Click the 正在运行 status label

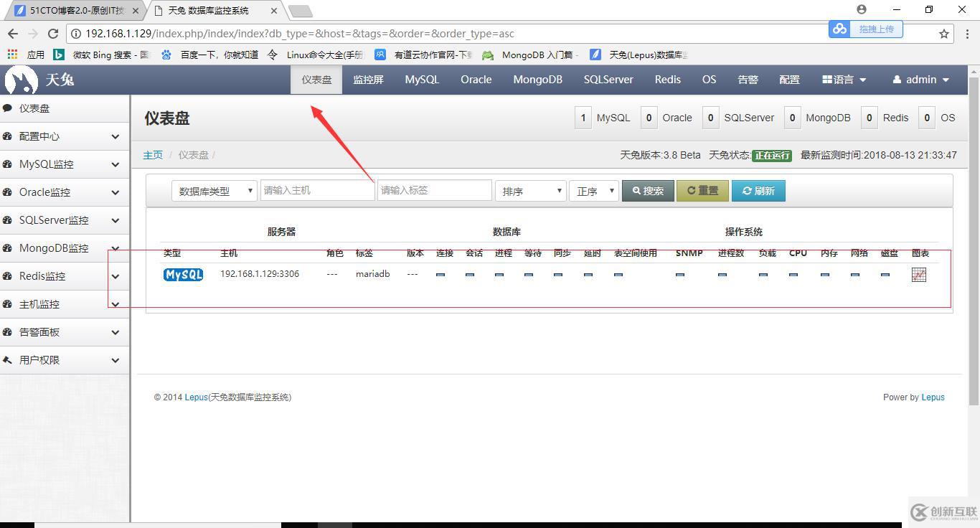pyautogui.click(x=771, y=155)
